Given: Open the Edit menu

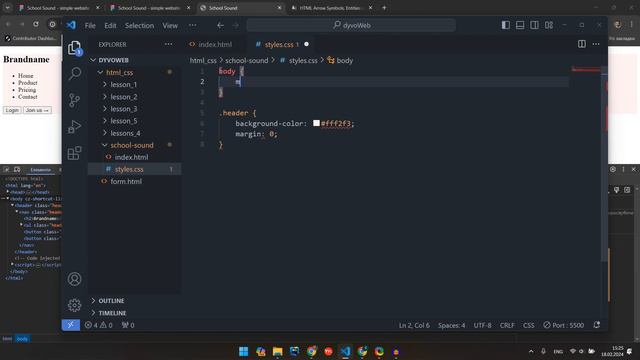Looking at the screenshot, I should [110, 25].
